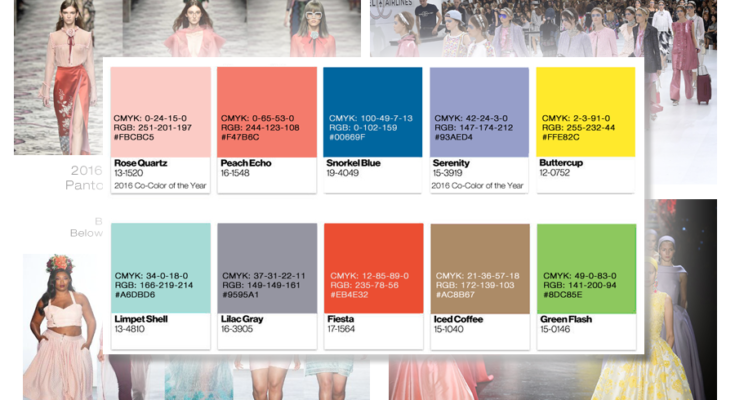Viewport: 735px width, 400px height.
Task: Click the Rose Quartz pink color swatch
Action: tap(161, 112)
